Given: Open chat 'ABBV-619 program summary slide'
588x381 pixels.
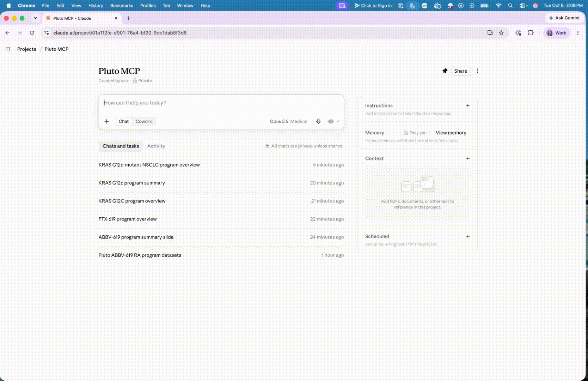Looking at the screenshot, I should click(221, 237).
